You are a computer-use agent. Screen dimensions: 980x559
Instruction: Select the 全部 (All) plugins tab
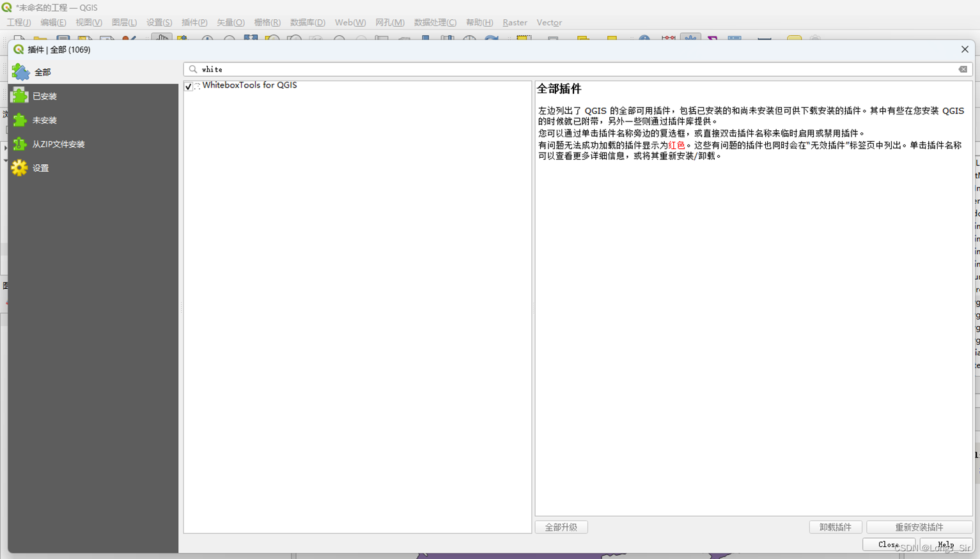click(93, 72)
